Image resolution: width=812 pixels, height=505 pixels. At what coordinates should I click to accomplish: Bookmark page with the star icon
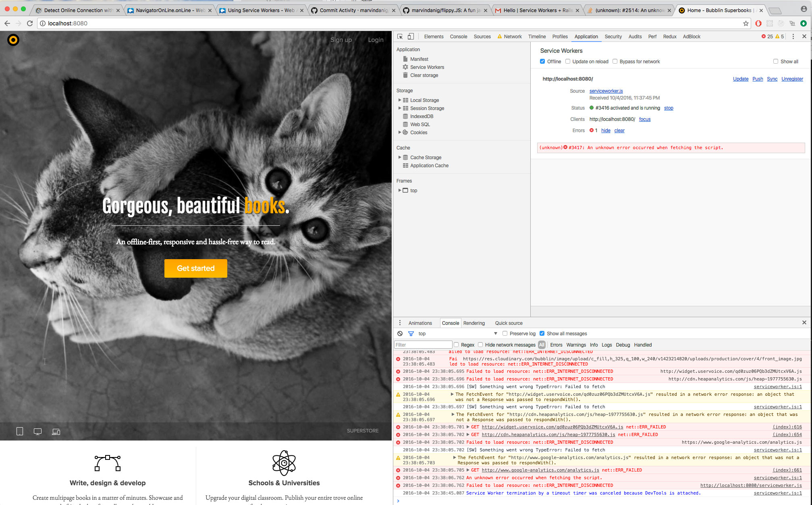coord(746,23)
